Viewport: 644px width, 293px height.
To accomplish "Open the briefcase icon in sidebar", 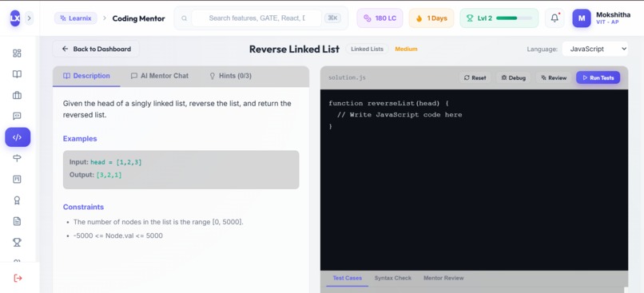I will tap(17, 95).
